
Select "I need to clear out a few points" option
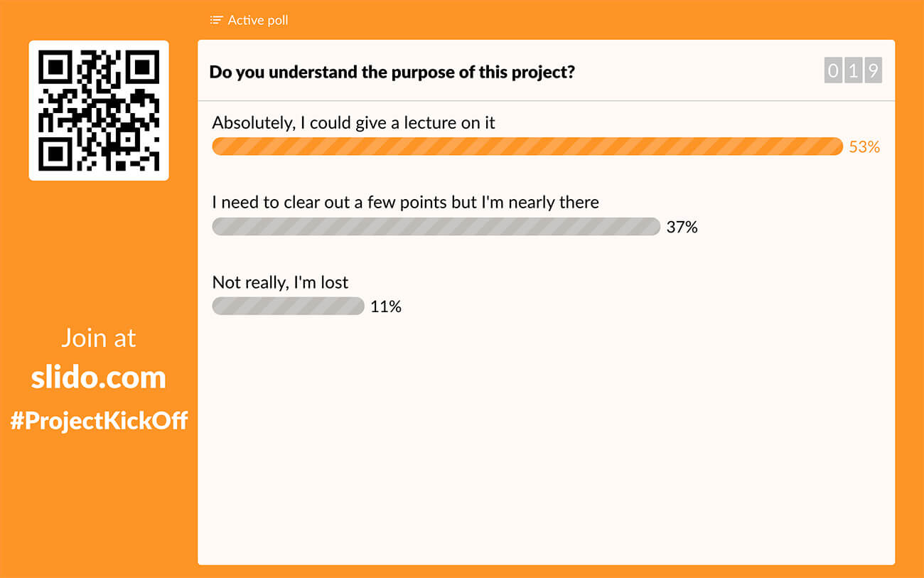point(405,202)
